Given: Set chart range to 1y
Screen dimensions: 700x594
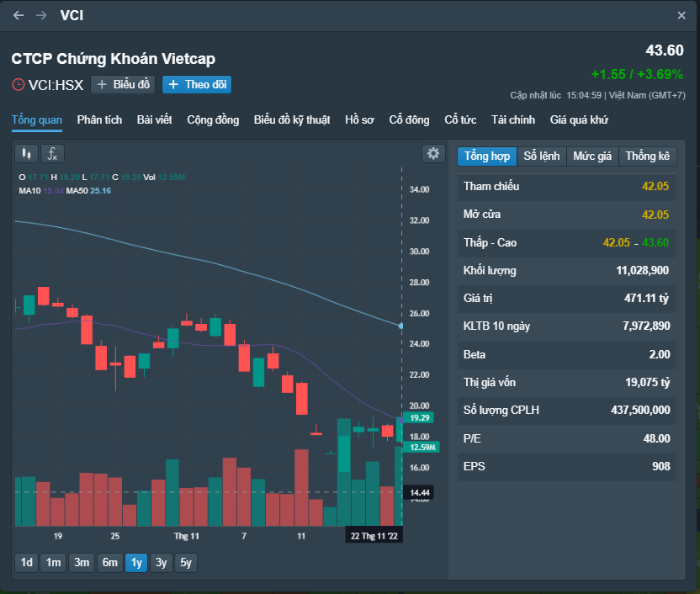Looking at the screenshot, I should point(136,562).
